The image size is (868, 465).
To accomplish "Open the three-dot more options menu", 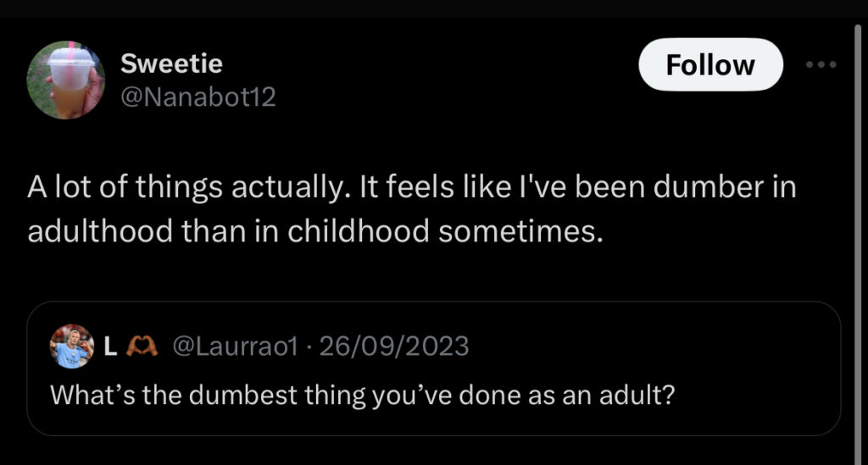I will point(821,65).
